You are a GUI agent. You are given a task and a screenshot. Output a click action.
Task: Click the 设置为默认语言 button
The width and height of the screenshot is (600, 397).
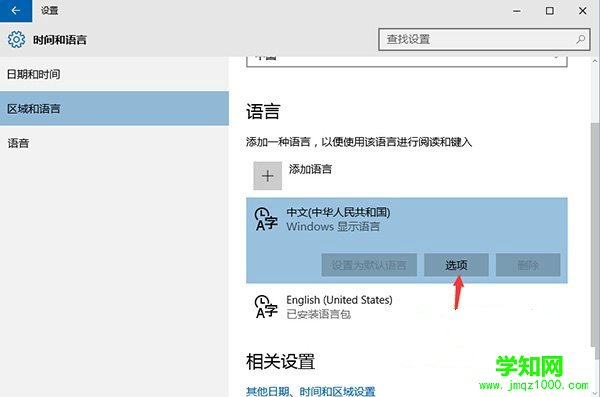click(369, 265)
